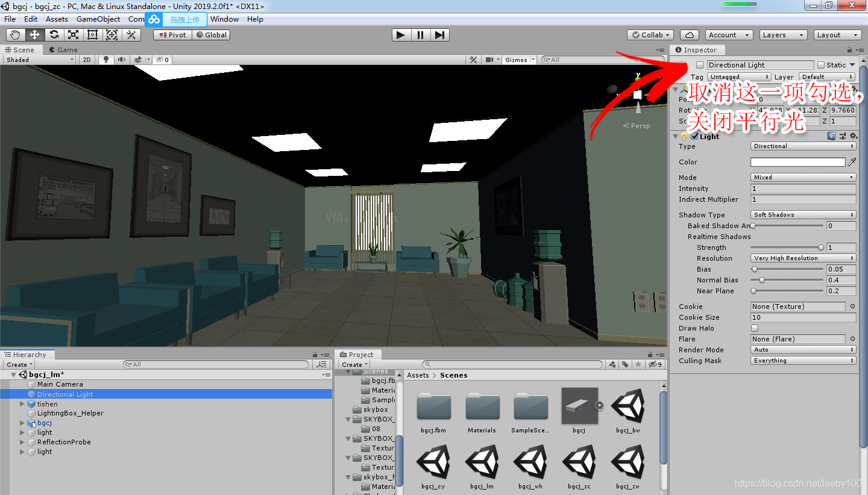Open the GameObject menu
This screenshot has height=495, width=868.
click(98, 19)
